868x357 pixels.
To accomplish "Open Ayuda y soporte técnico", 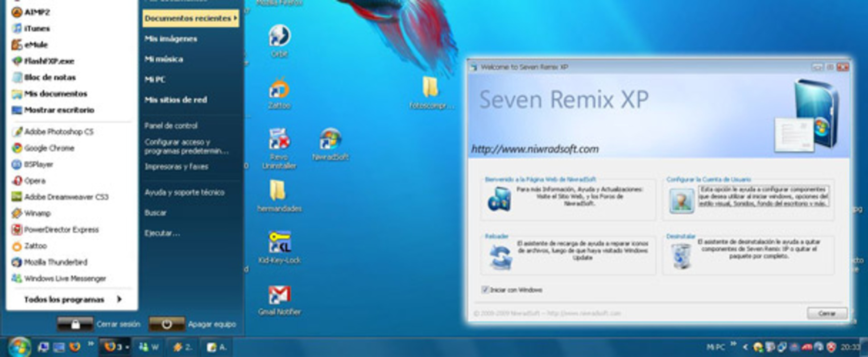I will [x=184, y=192].
